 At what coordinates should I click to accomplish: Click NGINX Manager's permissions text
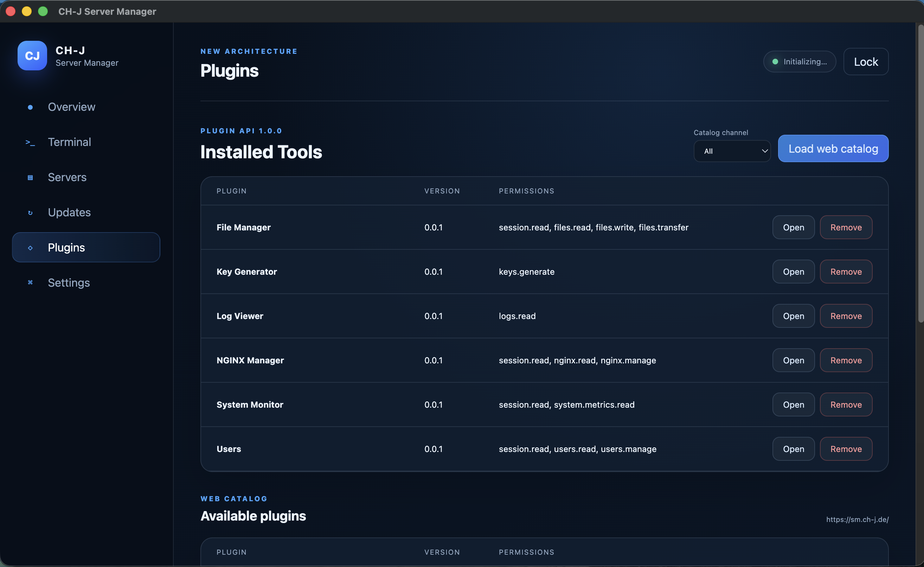click(x=577, y=360)
